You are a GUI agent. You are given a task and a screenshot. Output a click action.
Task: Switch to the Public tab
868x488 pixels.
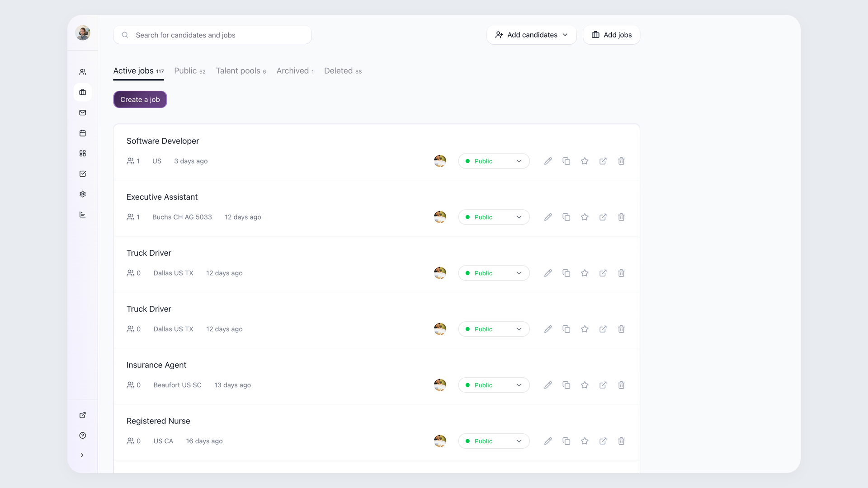(x=190, y=71)
